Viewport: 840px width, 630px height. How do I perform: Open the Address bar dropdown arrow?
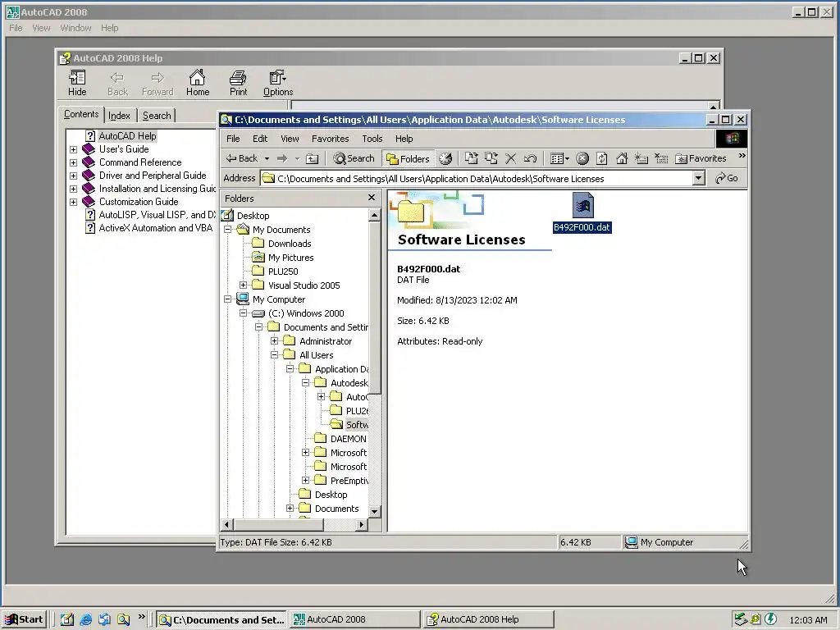[x=698, y=178]
